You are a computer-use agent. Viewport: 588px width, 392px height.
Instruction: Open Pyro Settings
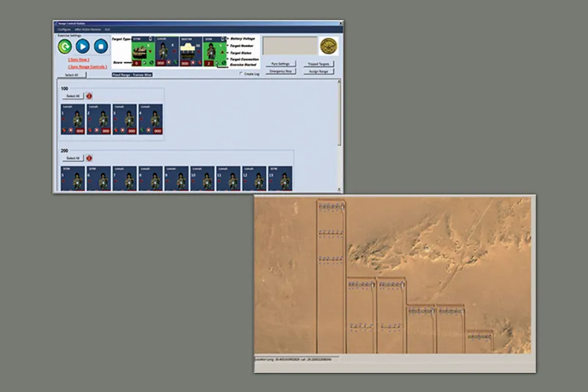pos(281,64)
